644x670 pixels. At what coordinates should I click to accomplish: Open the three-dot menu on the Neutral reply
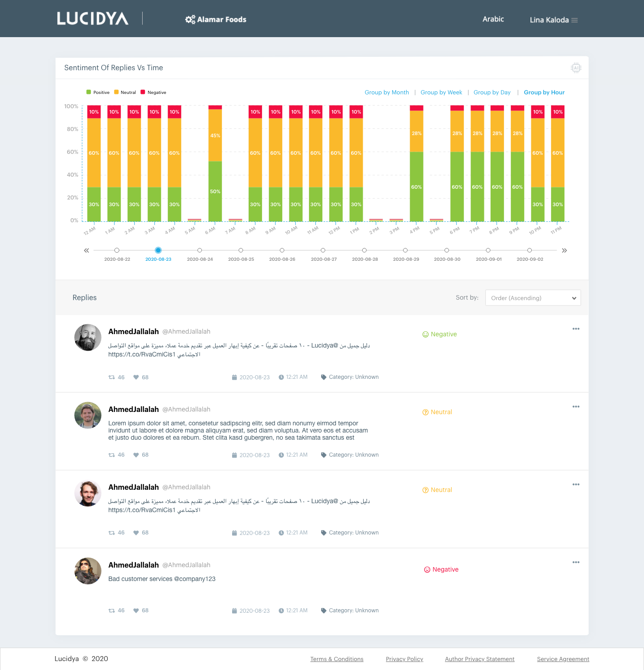tap(576, 406)
